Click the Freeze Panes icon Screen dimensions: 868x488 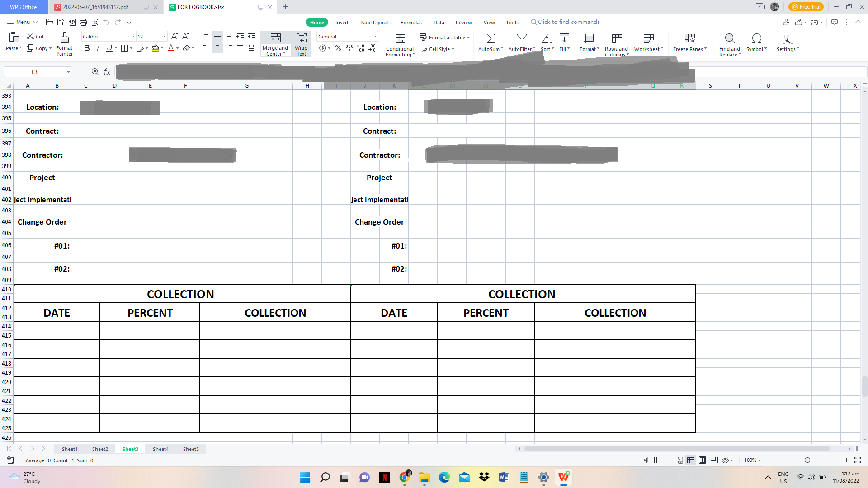tap(689, 38)
